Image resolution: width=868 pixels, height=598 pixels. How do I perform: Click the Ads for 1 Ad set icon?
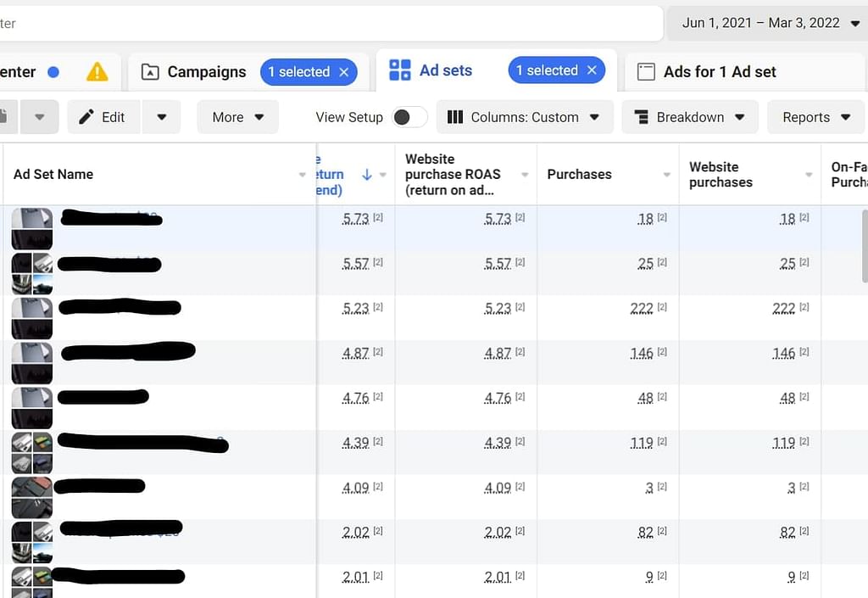point(646,72)
